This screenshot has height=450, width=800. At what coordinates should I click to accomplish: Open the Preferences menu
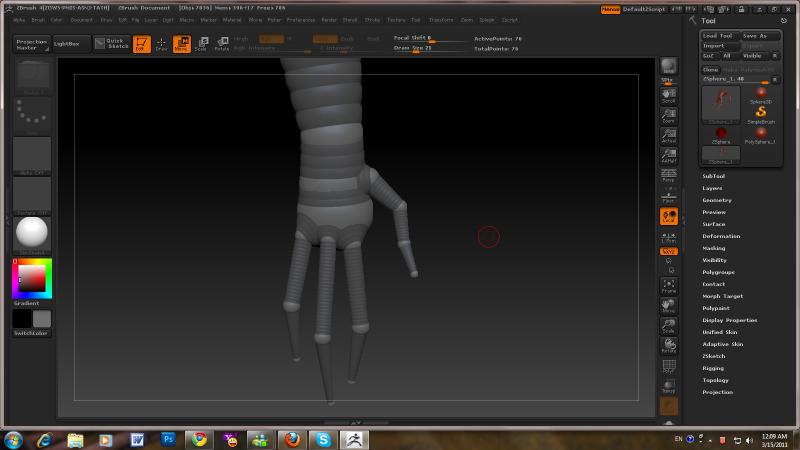tap(301, 20)
